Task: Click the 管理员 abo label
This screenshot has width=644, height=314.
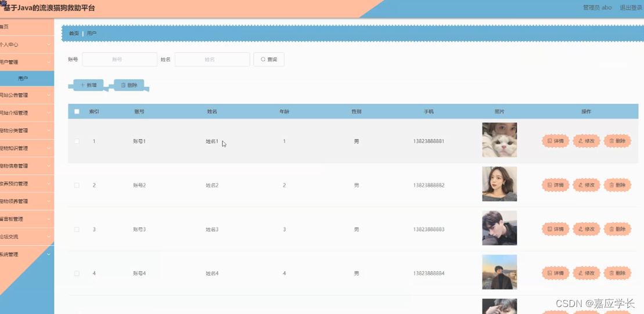Action: (x=597, y=8)
